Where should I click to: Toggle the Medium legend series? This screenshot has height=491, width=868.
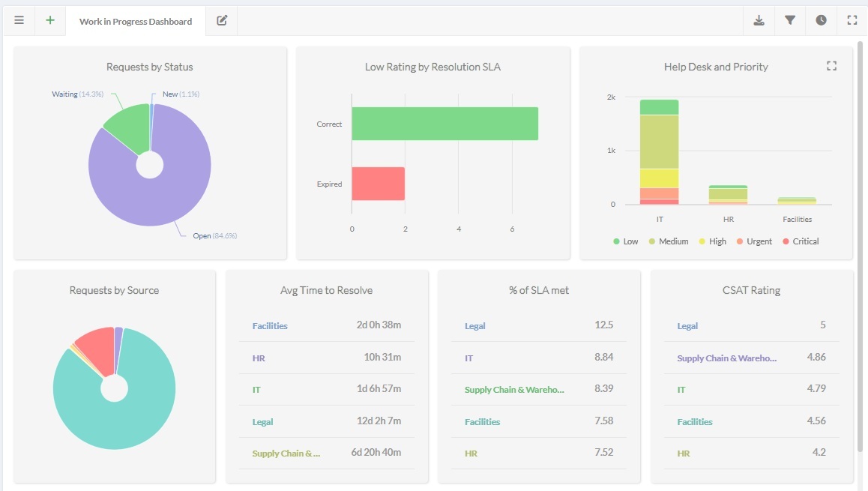pos(668,241)
